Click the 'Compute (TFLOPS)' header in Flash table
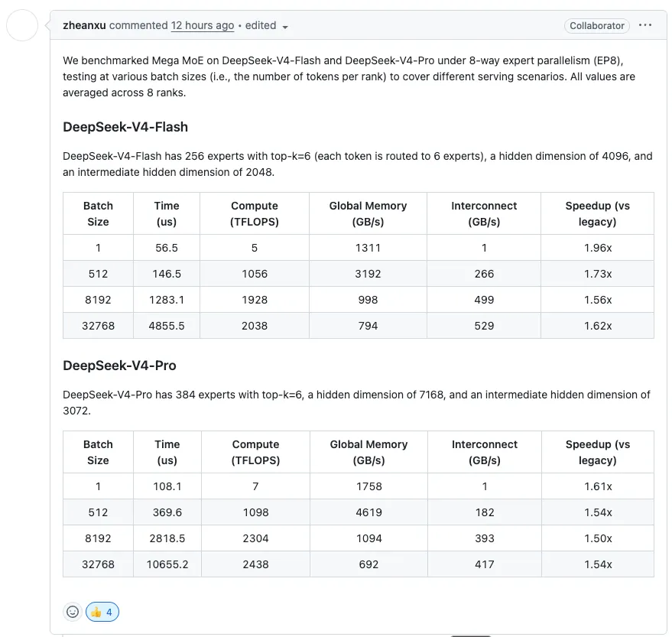The image size is (672, 637). pyautogui.click(x=254, y=213)
